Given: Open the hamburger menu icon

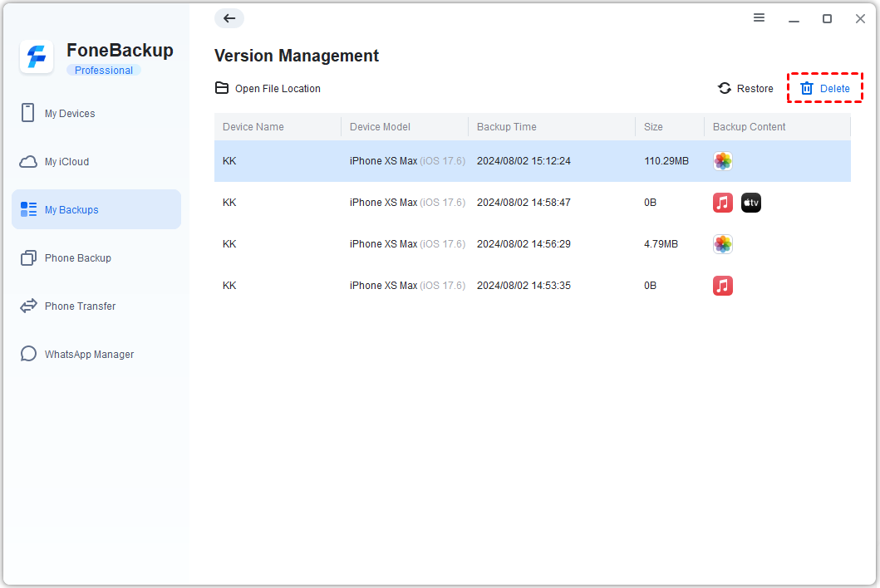Looking at the screenshot, I should coord(759,18).
